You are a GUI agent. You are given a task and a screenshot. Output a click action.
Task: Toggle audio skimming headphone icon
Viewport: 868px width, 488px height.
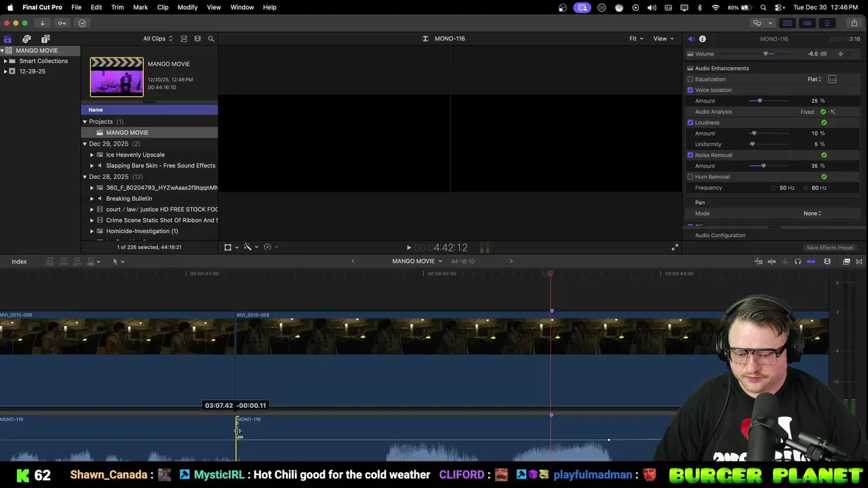click(x=797, y=262)
